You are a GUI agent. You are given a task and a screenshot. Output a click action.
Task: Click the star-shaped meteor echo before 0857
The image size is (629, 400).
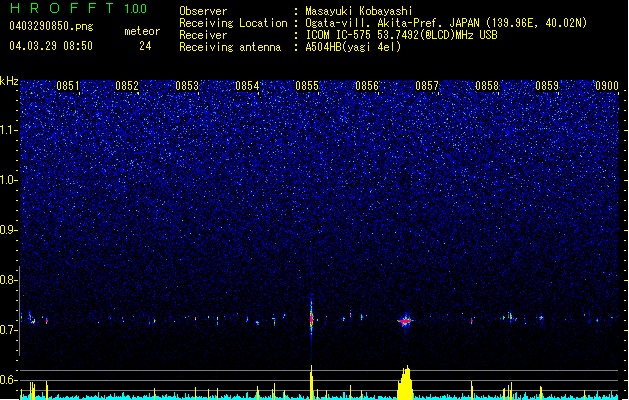[x=406, y=321]
